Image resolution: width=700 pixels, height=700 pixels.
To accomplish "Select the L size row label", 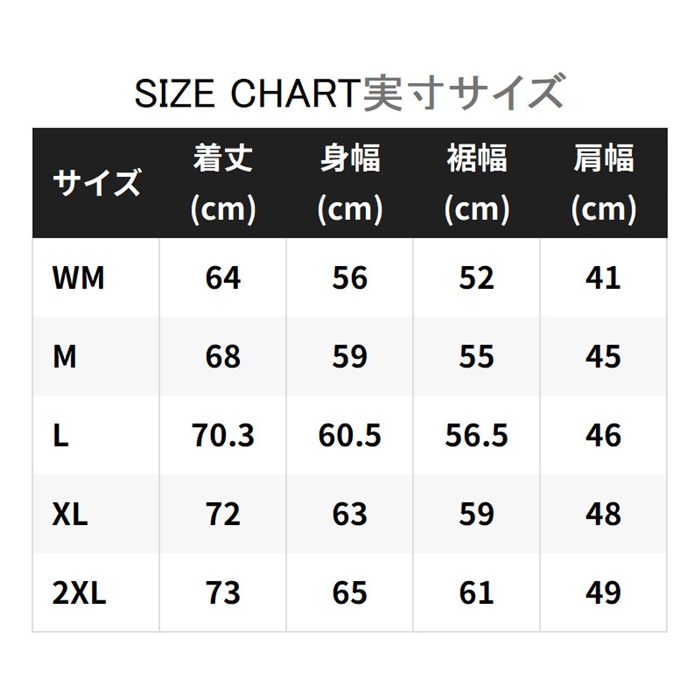I will click(60, 435).
